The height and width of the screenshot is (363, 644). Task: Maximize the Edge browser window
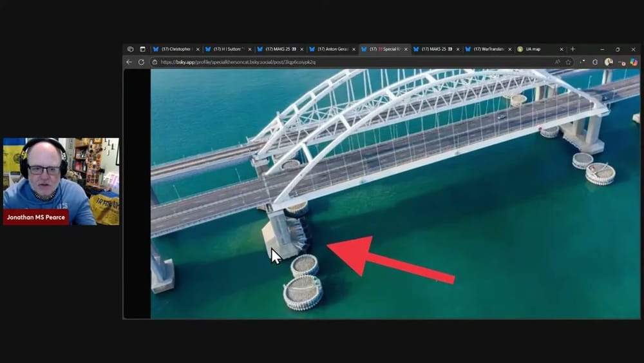coord(618,50)
